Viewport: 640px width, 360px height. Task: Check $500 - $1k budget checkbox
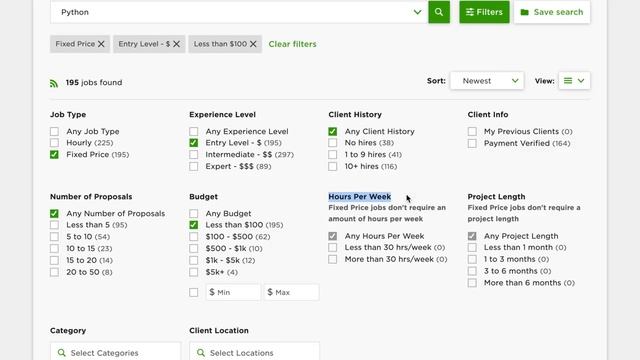(193, 249)
